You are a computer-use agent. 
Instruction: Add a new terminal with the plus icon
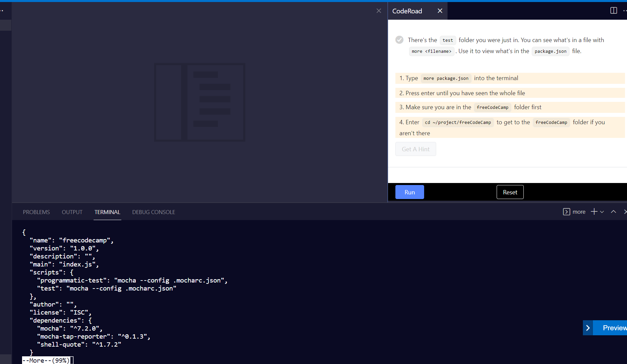pos(594,212)
